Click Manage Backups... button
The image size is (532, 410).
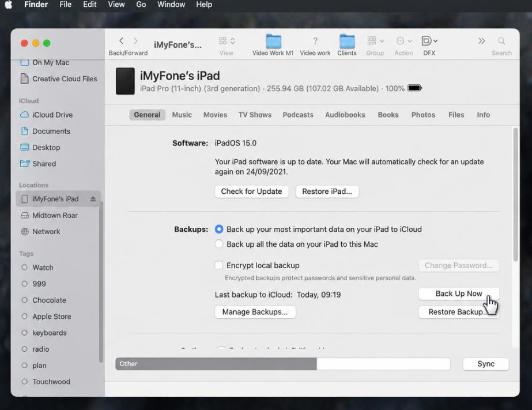pyautogui.click(x=255, y=312)
